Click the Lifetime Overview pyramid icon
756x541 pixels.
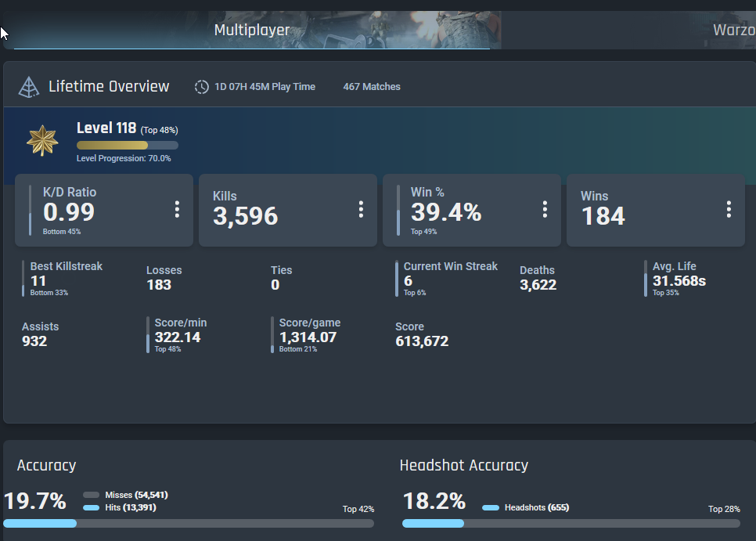28,87
